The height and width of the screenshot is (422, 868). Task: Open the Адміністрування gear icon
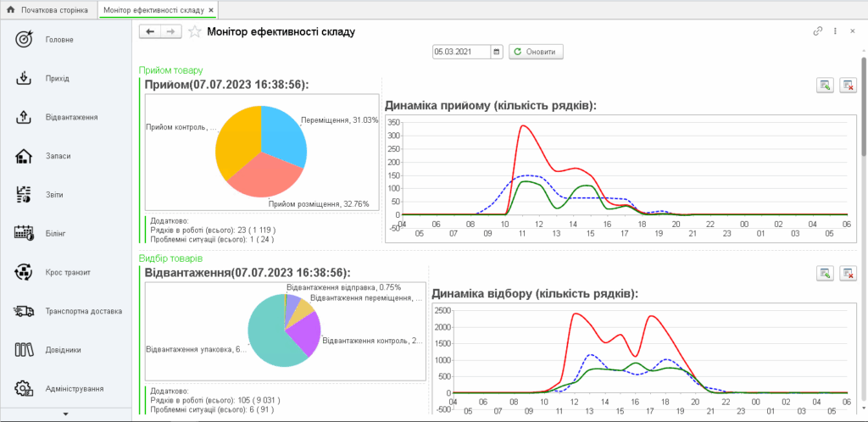pos(24,388)
